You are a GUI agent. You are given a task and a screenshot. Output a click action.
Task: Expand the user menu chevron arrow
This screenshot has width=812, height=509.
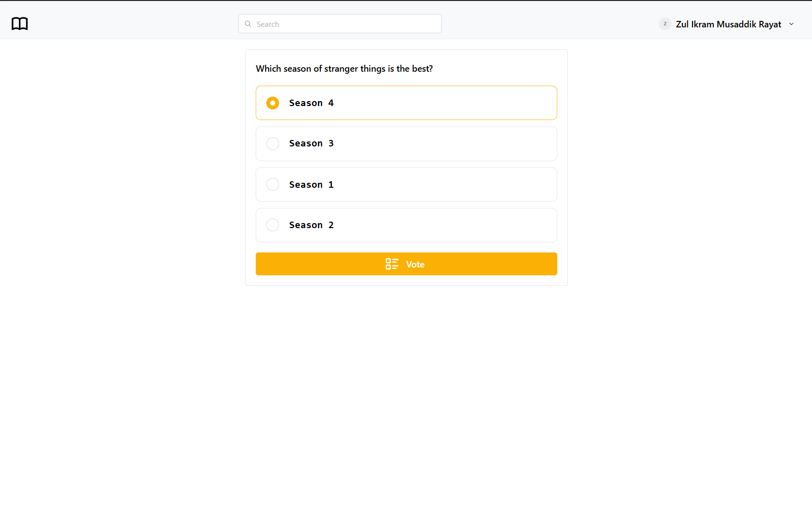(792, 24)
